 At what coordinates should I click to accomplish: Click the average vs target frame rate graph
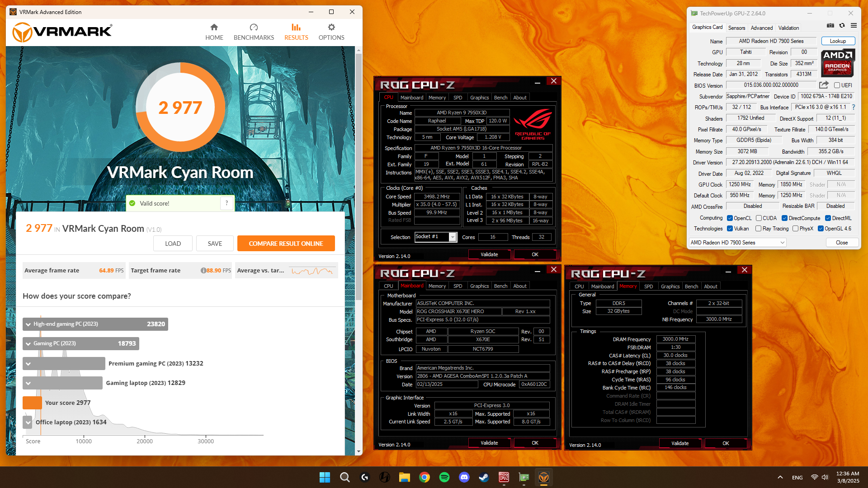click(x=312, y=271)
